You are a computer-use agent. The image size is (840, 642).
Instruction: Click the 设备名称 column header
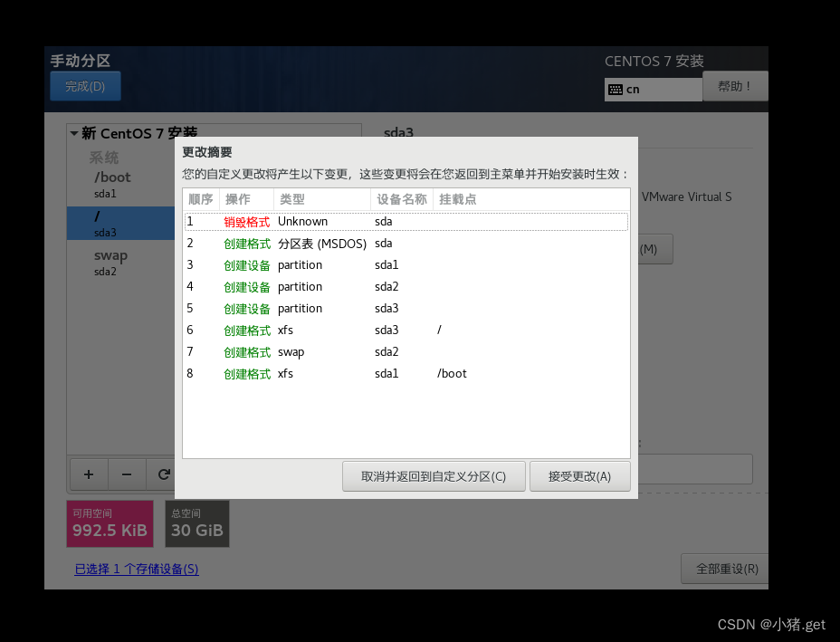[x=402, y=199]
